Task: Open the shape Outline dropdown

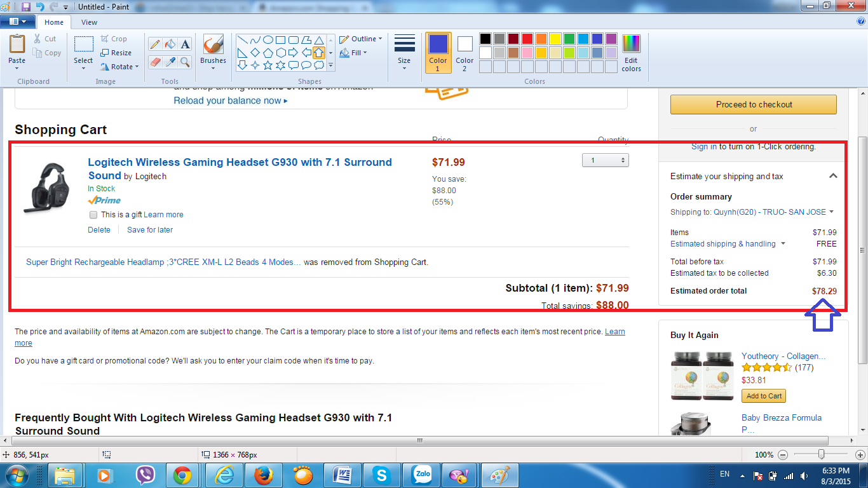Action: click(x=360, y=39)
